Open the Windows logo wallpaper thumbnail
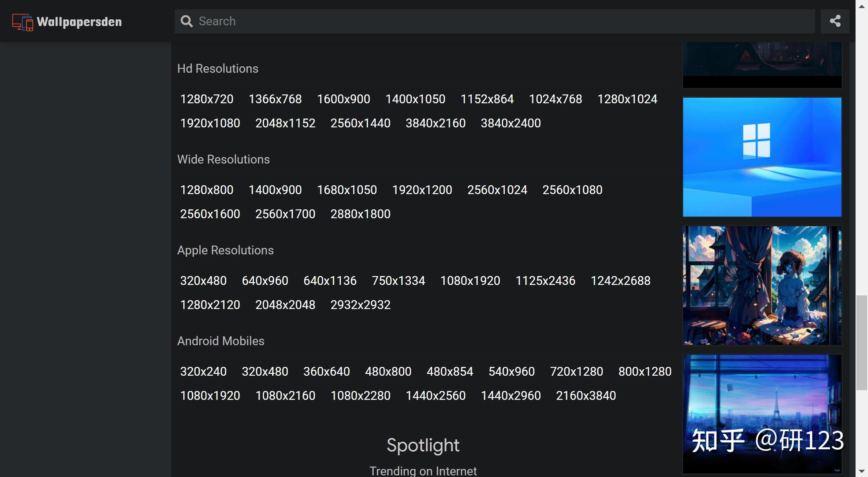The height and width of the screenshot is (477, 868). click(x=762, y=157)
